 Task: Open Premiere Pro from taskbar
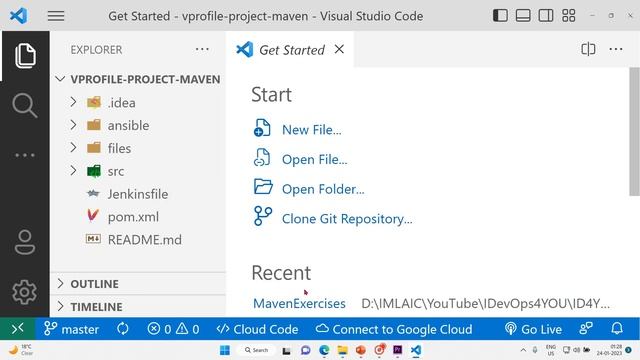click(398, 350)
